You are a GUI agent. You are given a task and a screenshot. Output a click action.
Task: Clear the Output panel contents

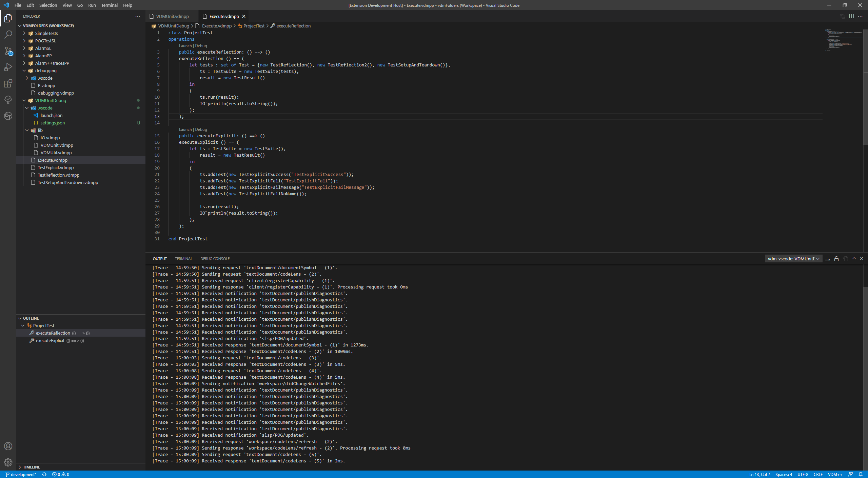[827, 258]
